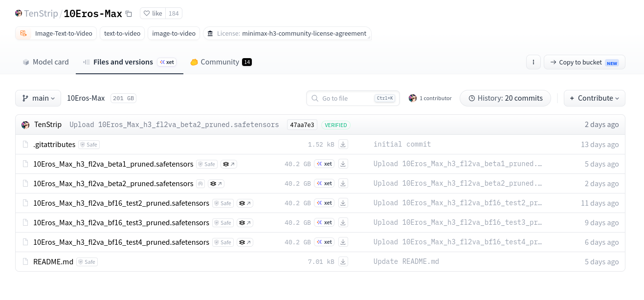Click xet badge on beta2_pruned row
The image size is (644, 300).
325,184
